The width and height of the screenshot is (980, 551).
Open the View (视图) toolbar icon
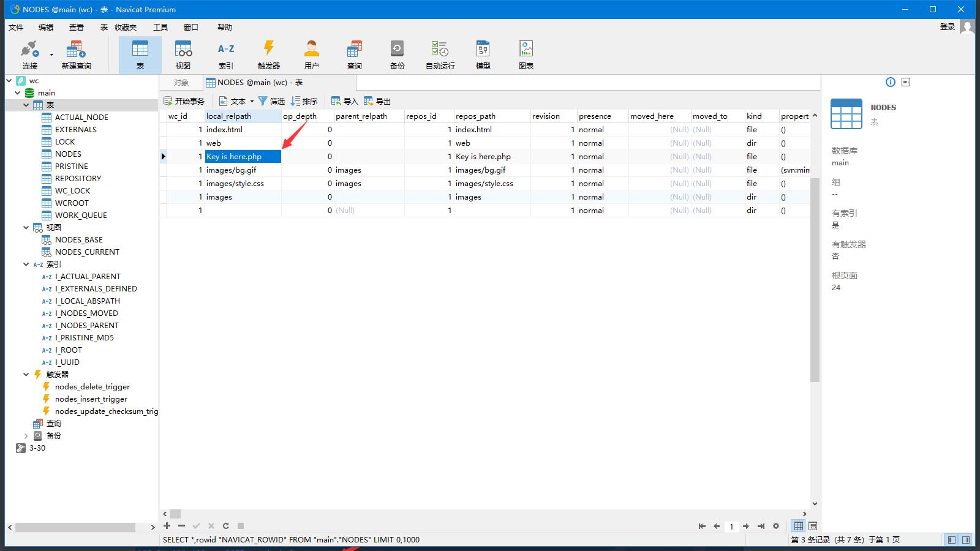click(x=183, y=54)
